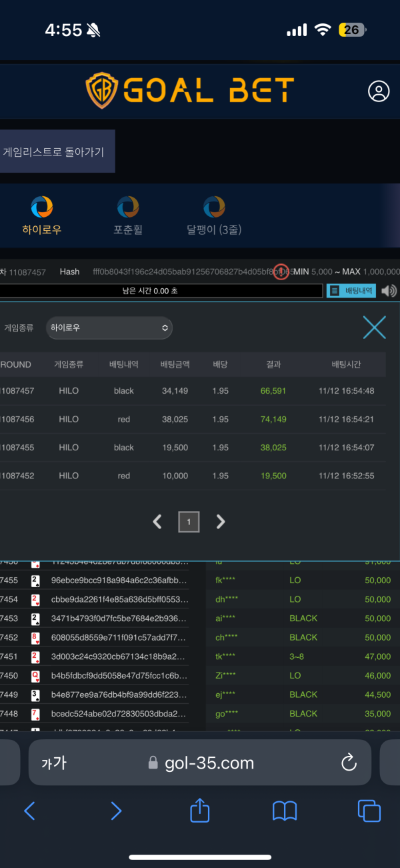
Task: Toggle the 배팅내역 betting history button
Action: tap(351, 291)
